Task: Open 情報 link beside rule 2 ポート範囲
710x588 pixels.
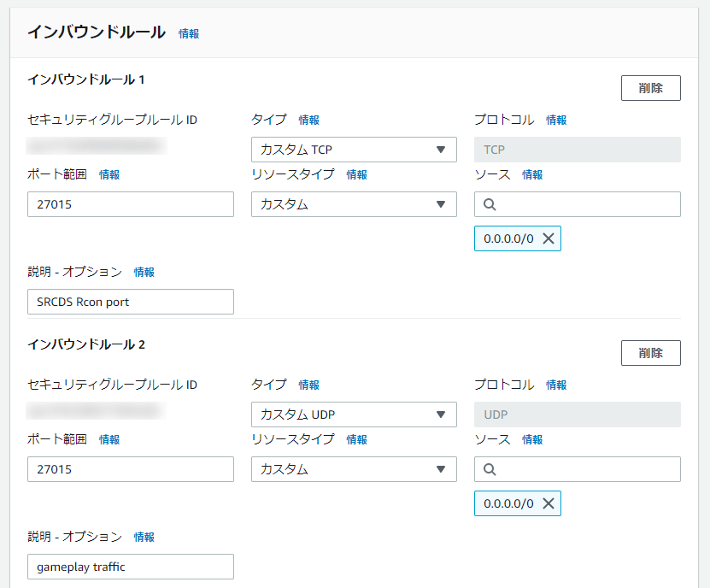Action: [109, 440]
